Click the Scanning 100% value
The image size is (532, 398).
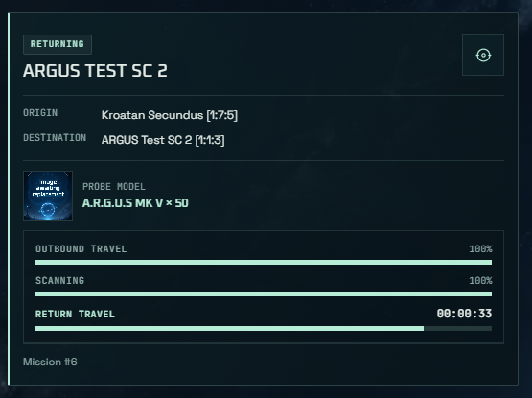point(480,280)
